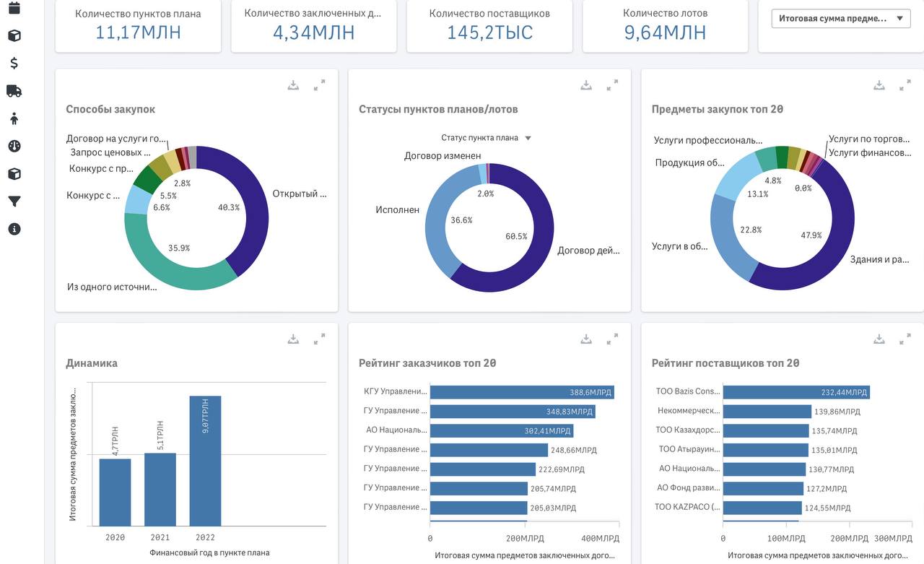Viewport: 924px width, 564px height.
Task: Click the Конкурс с пр... legend label
Action: pyautogui.click(x=101, y=169)
